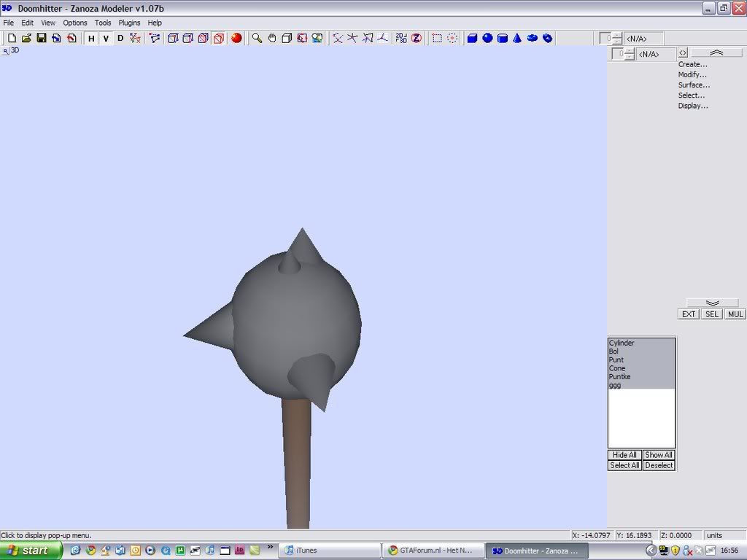Click the red export arrow icon
The height and width of the screenshot is (560, 747).
71,38
